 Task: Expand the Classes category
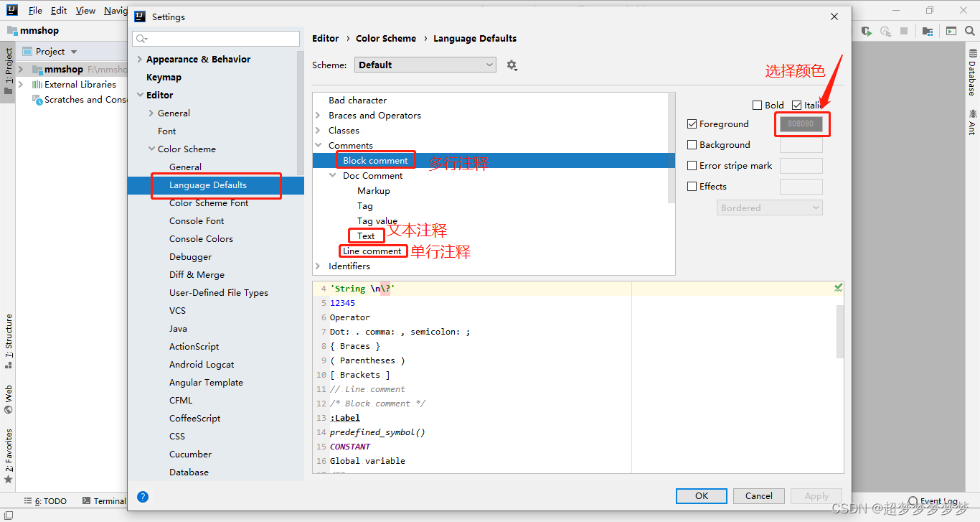(319, 131)
